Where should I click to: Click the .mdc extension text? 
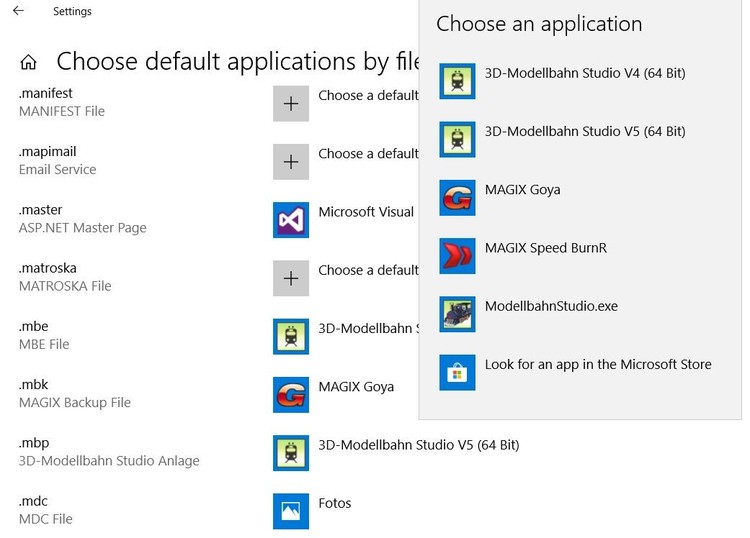[x=33, y=501]
